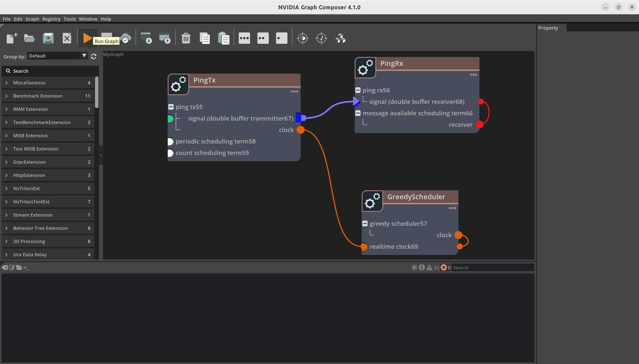
Task: Click the PingRx node title
Action: [x=392, y=64]
